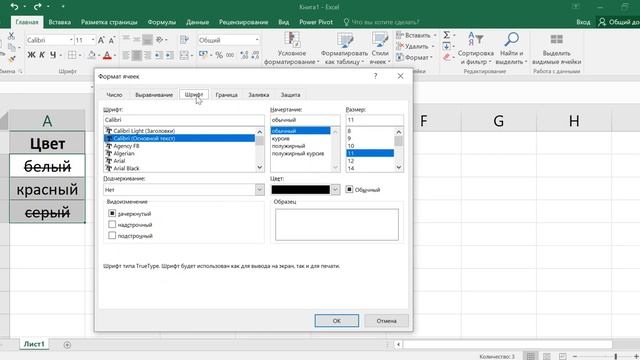Screen dimensions: 640x360
Task: Select cell containing красный
Action: click(x=47, y=189)
